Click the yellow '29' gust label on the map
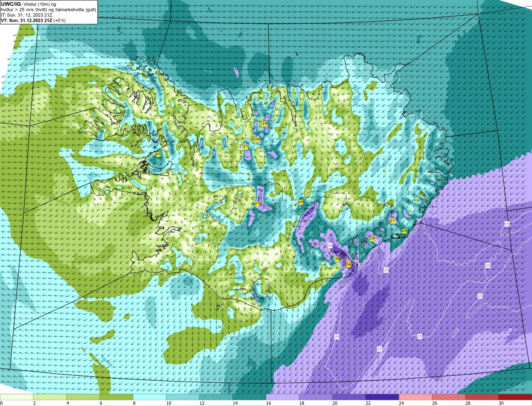This screenshot has height=406, width=532. coord(372,238)
